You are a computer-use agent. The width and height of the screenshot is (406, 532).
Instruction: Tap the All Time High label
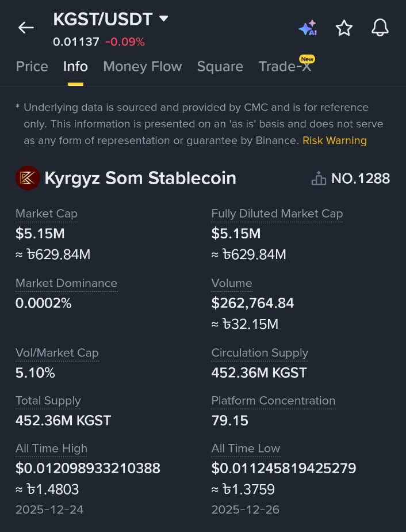tap(51, 449)
